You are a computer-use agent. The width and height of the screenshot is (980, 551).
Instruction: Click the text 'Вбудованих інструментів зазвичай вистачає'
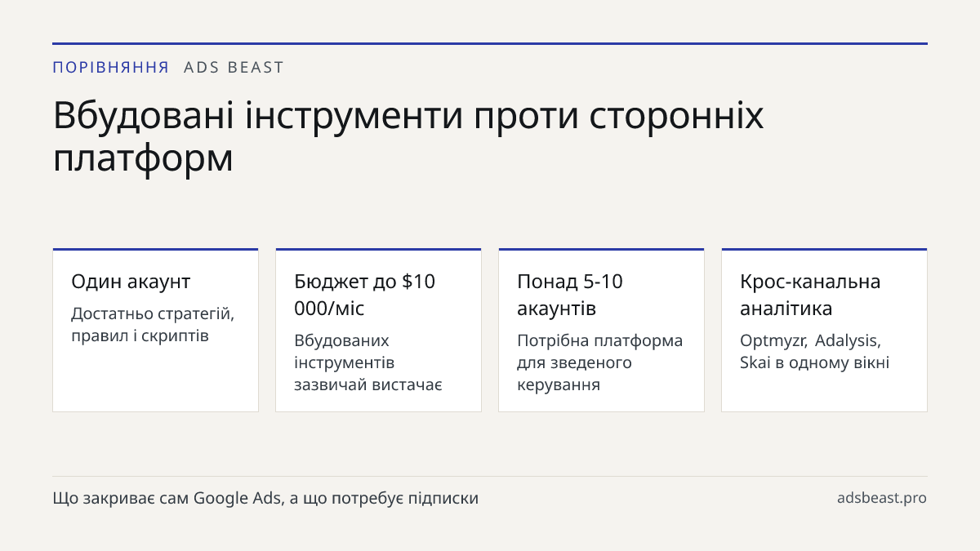(x=368, y=362)
